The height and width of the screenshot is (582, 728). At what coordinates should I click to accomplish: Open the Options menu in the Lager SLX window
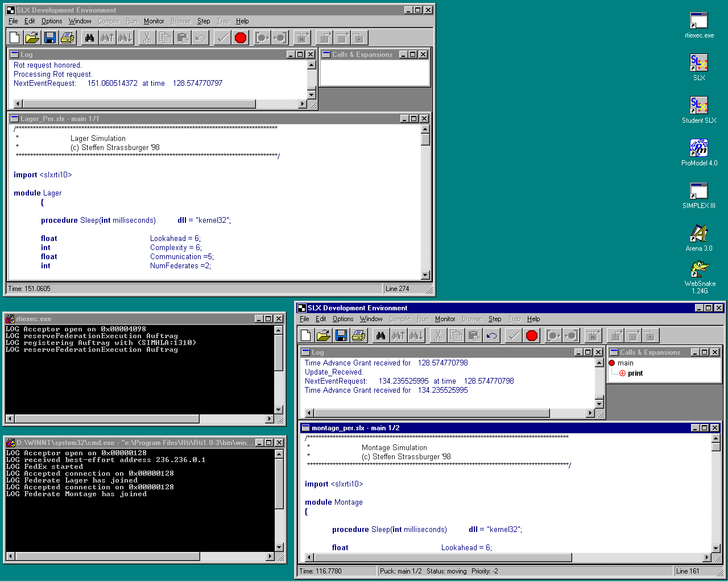click(x=52, y=21)
